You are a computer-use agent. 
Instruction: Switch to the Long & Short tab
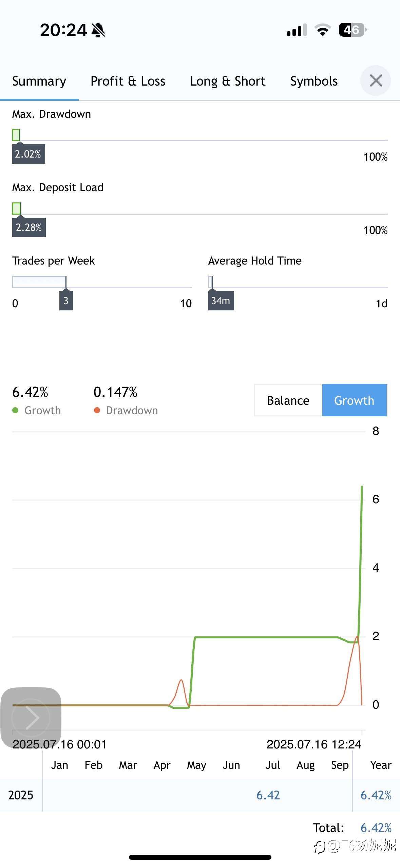[x=228, y=81]
